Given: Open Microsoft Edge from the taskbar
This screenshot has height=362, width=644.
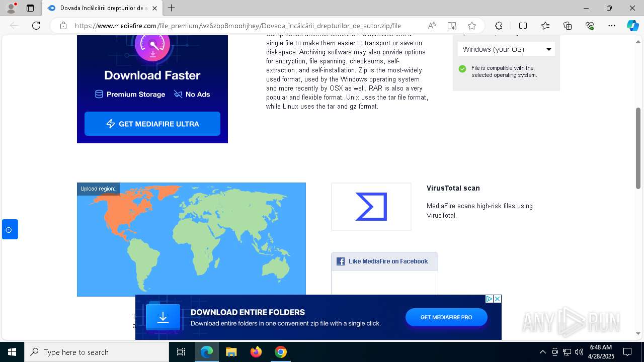Looking at the screenshot, I should 207,352.
